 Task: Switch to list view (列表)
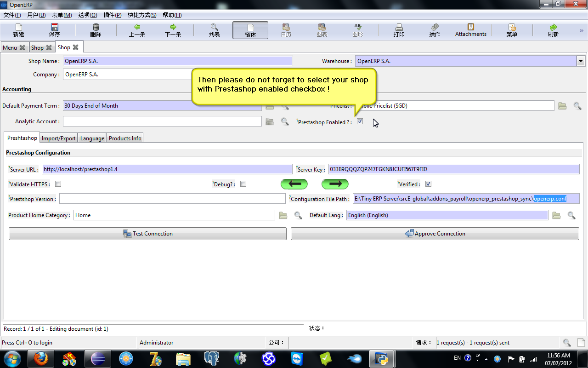(x=214, y=30)
